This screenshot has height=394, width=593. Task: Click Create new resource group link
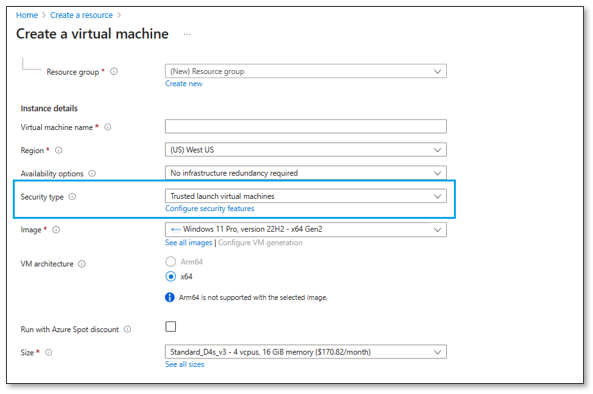tap(183, 84)
